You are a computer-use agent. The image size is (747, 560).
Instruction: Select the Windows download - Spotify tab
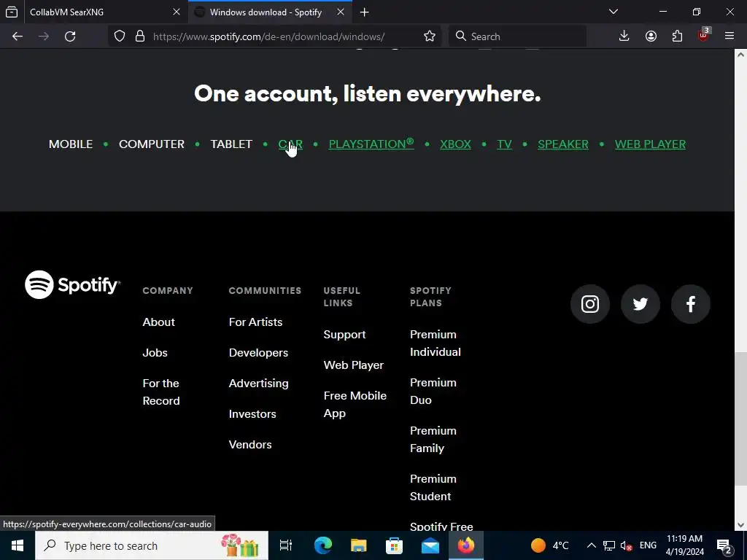pyautogui.click(x=270, y=12)
